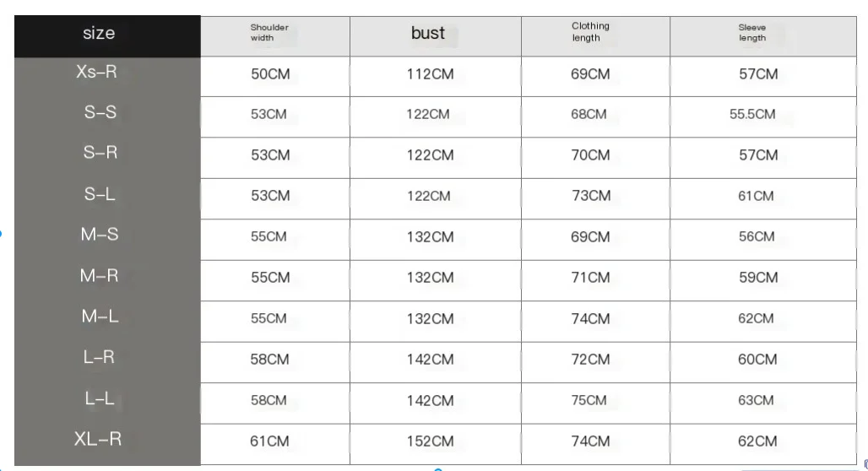This screenshot has height=471, width=868.
Task: Select the L-L size row label
Action: (x=100, y=398)
